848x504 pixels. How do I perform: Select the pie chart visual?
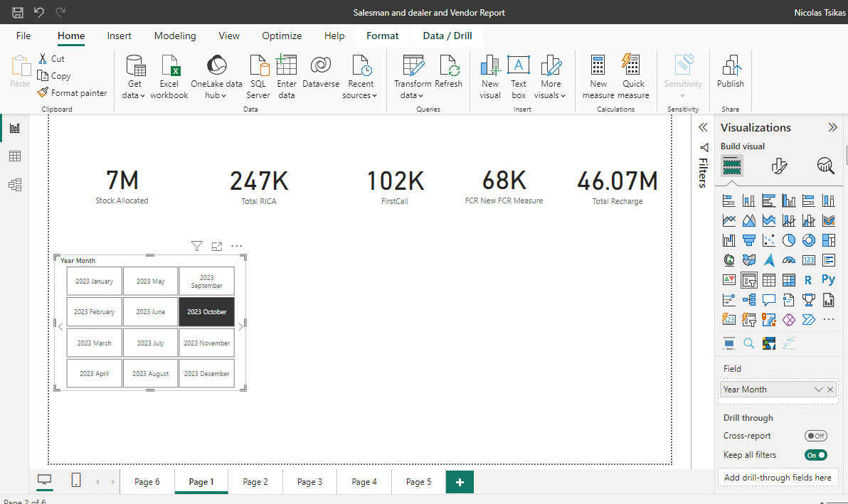[788, 240]
